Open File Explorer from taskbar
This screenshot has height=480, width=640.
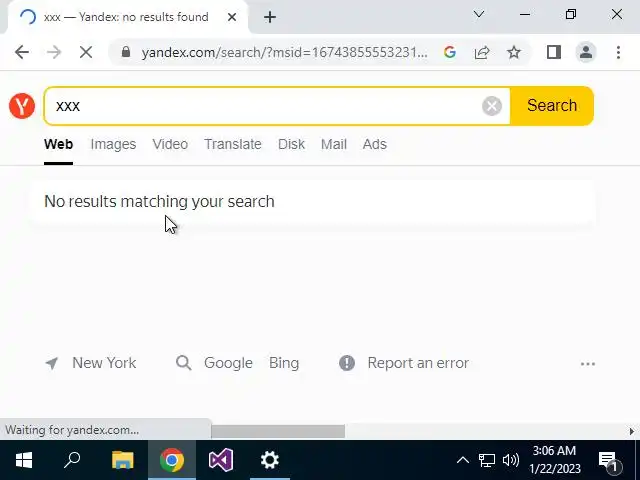[122, 460]
